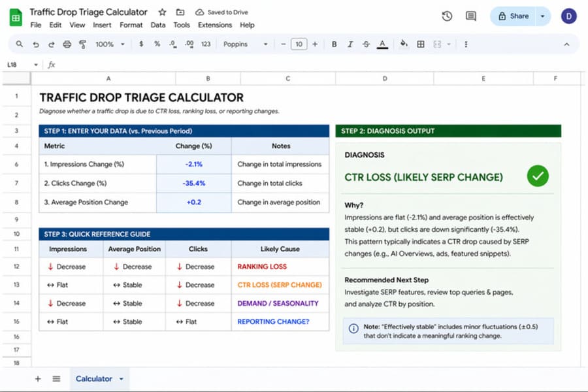Screen dimensions: 588x392
Task: Click the Share button
Action: [515, 16]
